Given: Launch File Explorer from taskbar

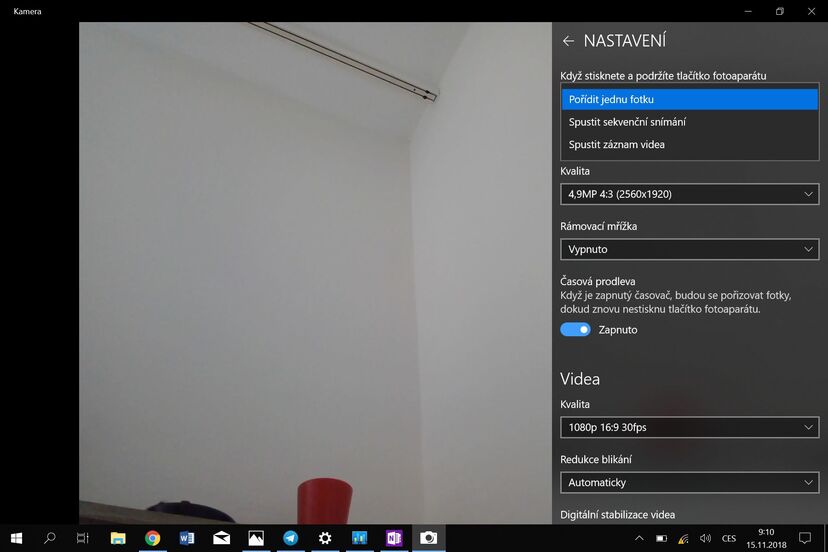Looking at the screenshot, I should coord(118,538).
